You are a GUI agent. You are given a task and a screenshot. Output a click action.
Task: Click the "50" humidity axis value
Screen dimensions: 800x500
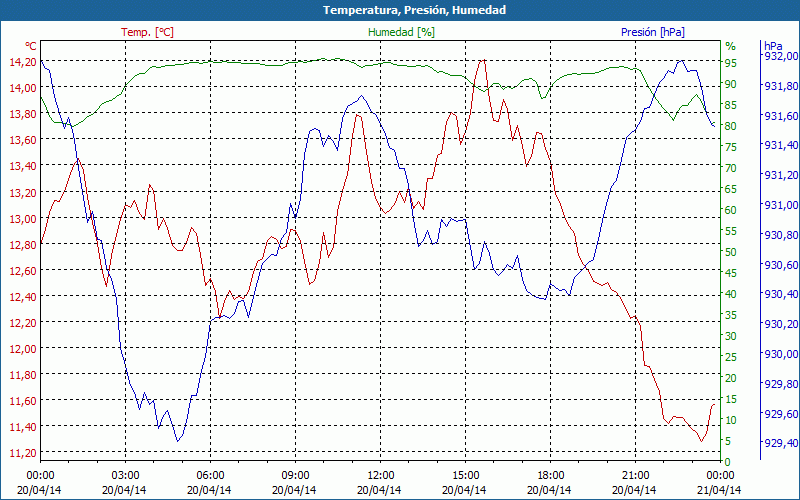(x=731, y=252)
